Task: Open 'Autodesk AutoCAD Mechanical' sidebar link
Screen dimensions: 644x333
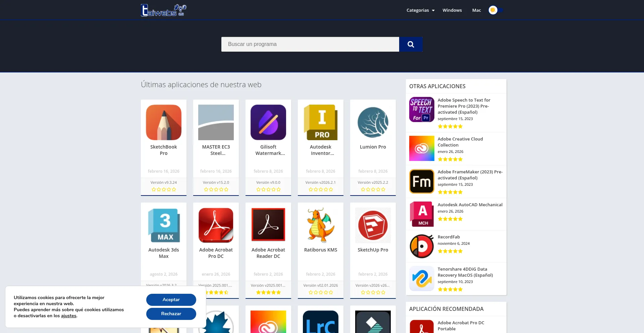Action: coord(470,205)
